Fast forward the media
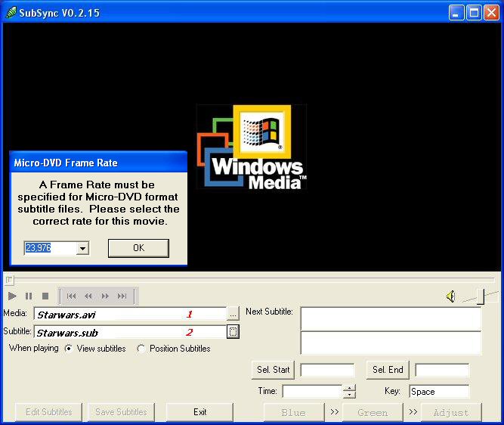The image size is (504, 425). [x=105, y=296]
